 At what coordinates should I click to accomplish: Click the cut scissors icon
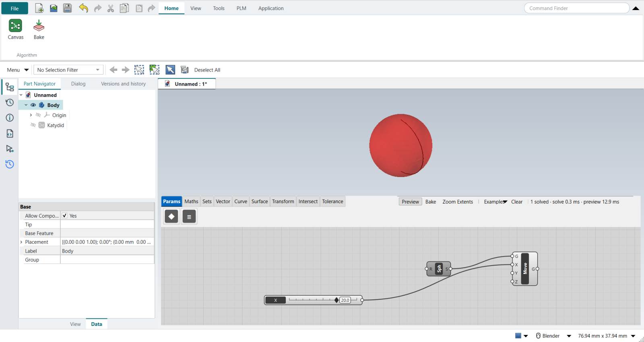(x=111, y=8)
